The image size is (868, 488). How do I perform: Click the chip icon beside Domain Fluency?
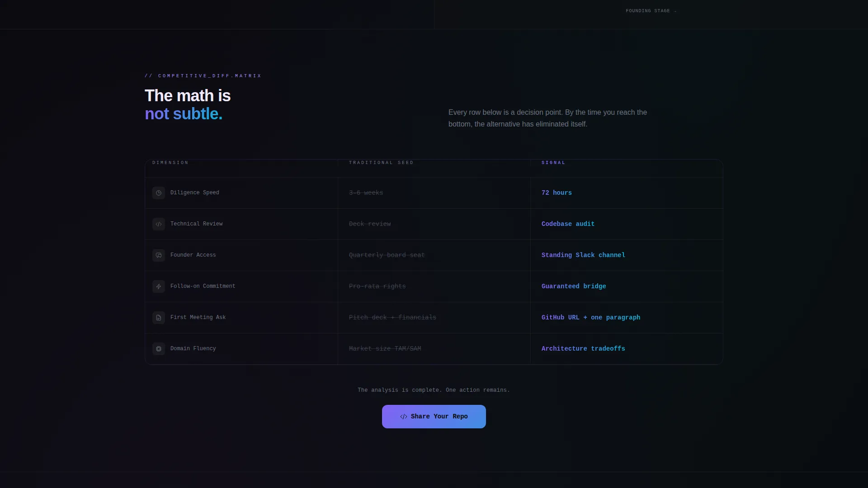coord(159,349)
